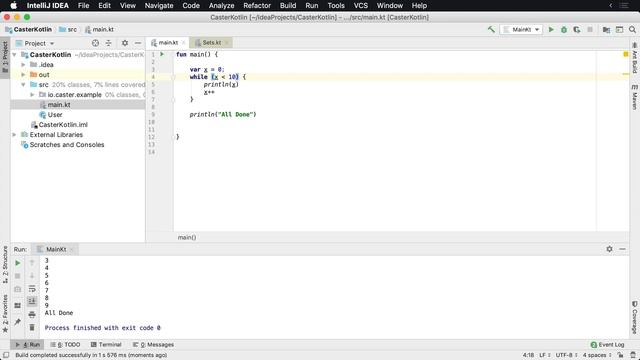This screenshot has height=360, width=640.
Task: Start debugging with the bug icon
Action: (564, 29)
